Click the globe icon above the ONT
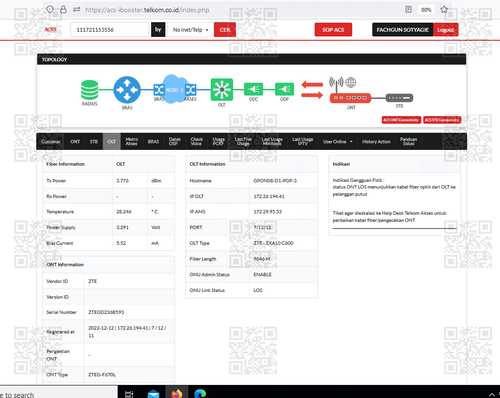Viewport: 500px width, 398px height. [351, 82]
